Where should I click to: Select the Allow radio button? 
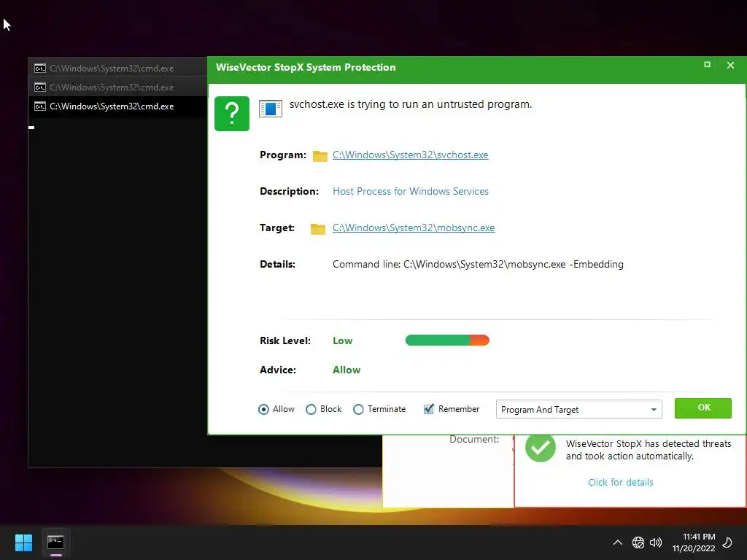click(263, 410)
